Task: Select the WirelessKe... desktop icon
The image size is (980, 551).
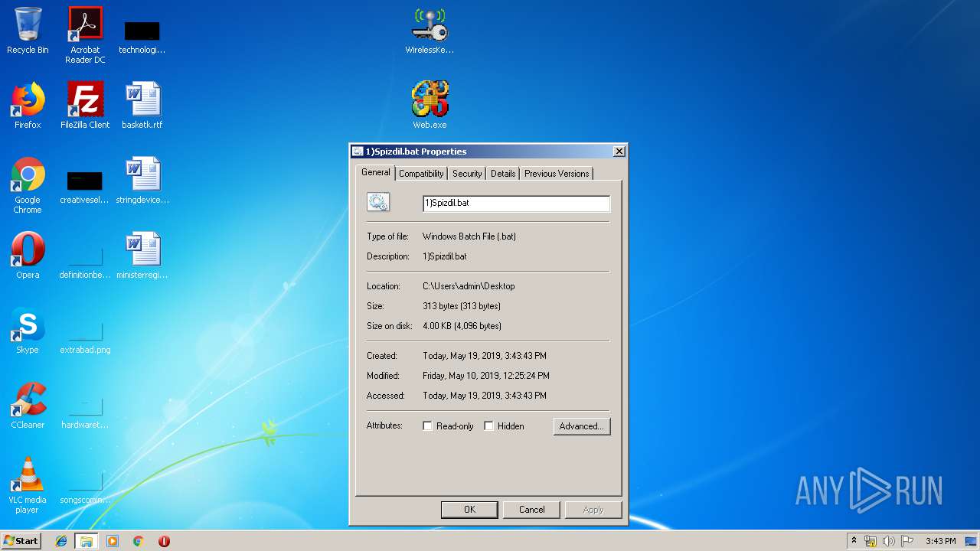Action: pyautogui.click(x=430, y=31)
